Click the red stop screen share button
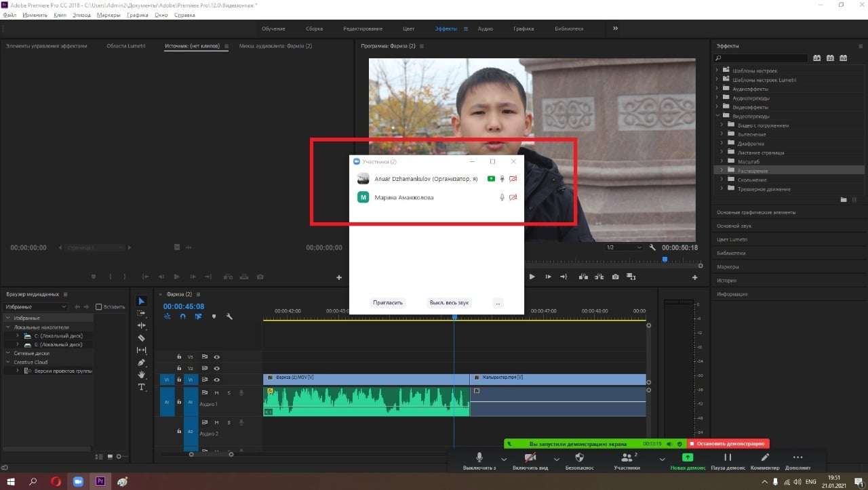 727,443
